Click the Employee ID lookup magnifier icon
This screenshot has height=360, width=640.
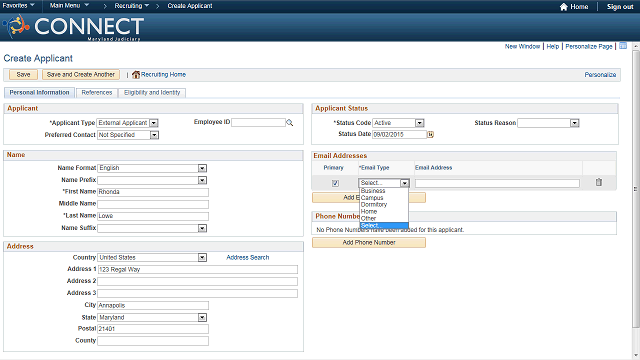coord(289,122)
